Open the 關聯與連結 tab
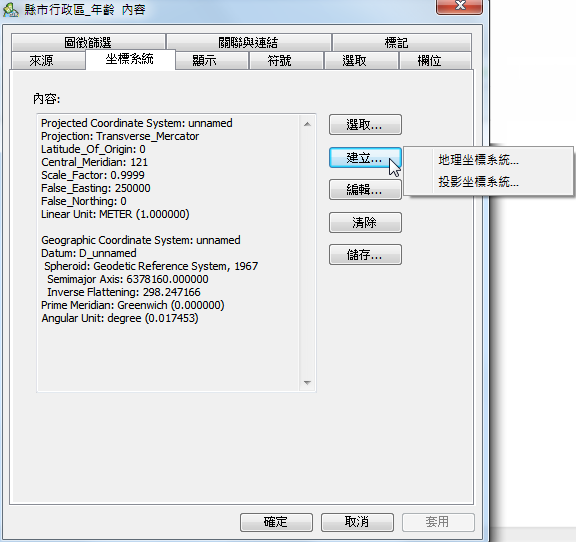 pyautogui.click(x=249, y=43)
